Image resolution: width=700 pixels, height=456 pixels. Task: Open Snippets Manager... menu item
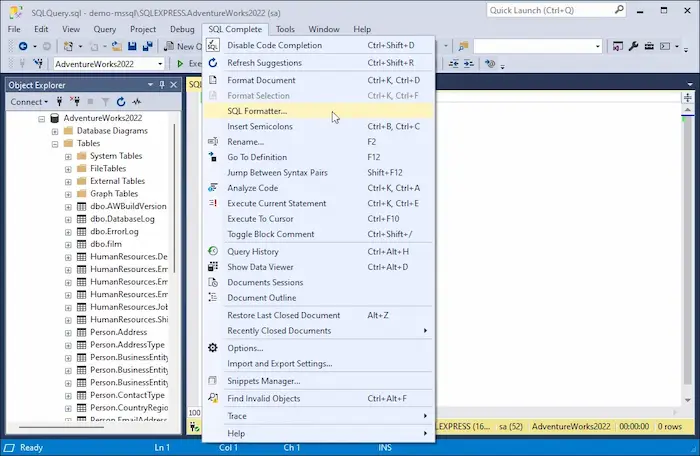pos(319,381)
